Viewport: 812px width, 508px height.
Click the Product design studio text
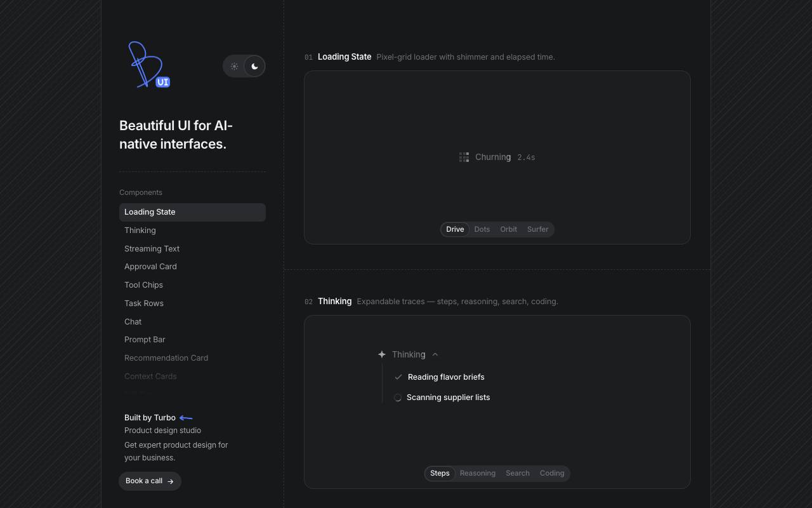point(162,431)
